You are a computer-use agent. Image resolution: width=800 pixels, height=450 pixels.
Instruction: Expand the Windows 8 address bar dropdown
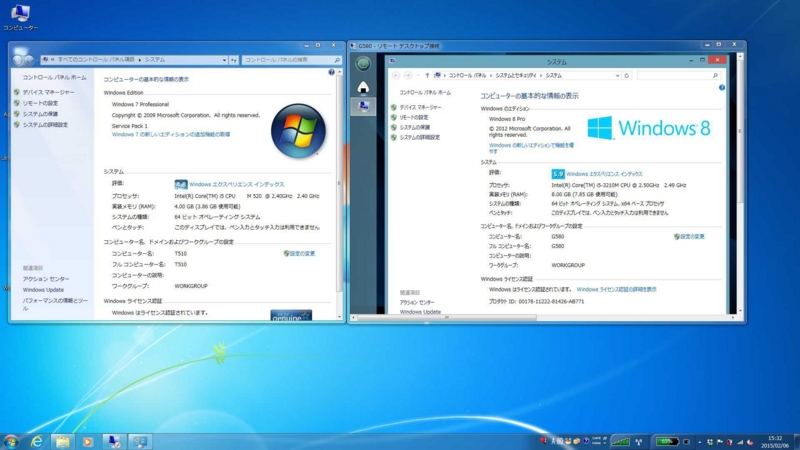click(x=617, y=76)
